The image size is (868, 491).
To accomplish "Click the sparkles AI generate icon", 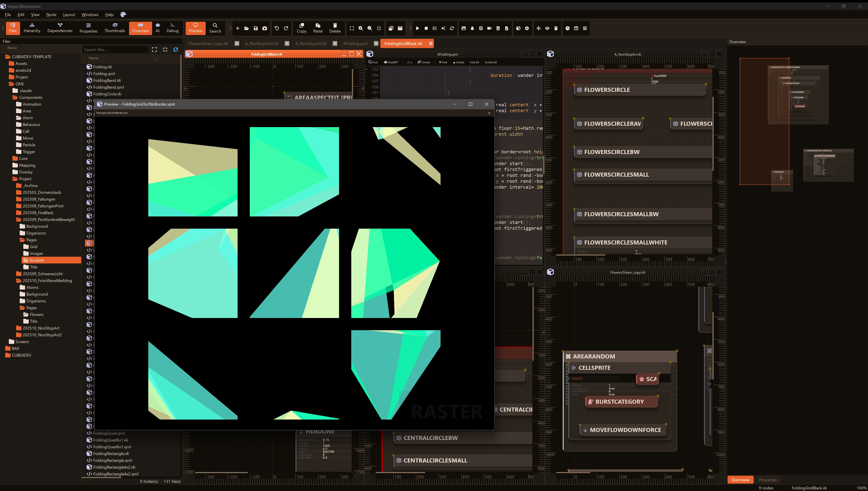I will point(443,28).
